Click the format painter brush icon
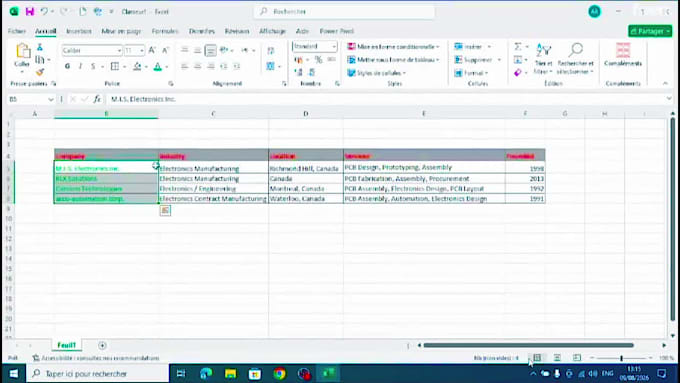 point(40,72)
